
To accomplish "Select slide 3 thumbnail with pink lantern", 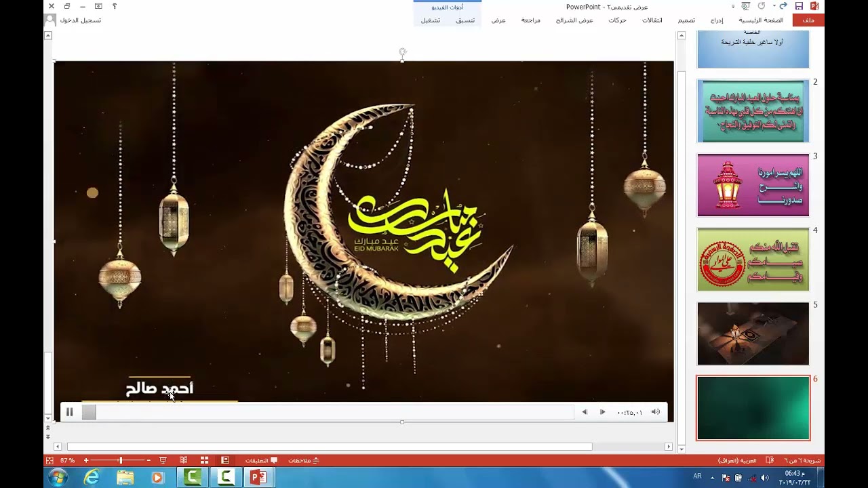I will pyautogui.click(x=753, y=185).
